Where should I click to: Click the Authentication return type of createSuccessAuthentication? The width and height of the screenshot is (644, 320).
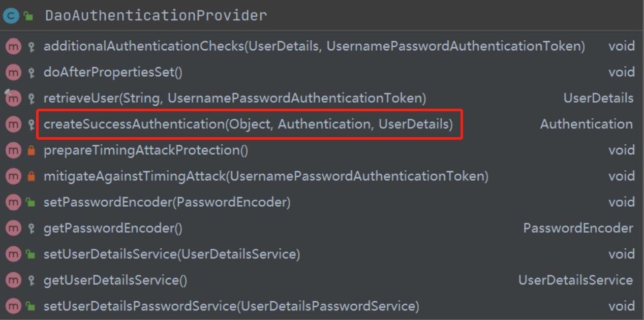586,123
